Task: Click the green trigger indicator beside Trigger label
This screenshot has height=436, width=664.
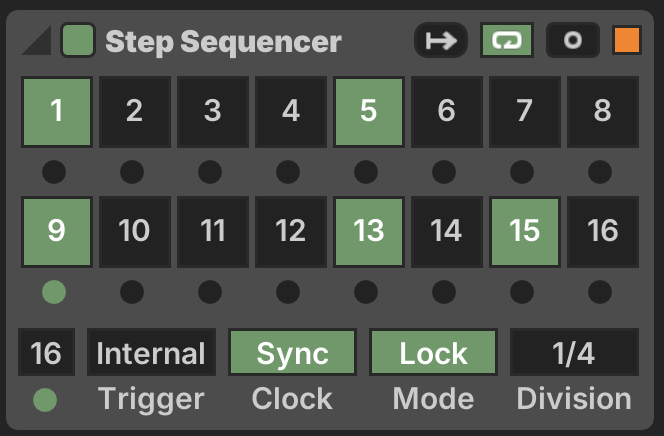Action: (x=45, y=400)
